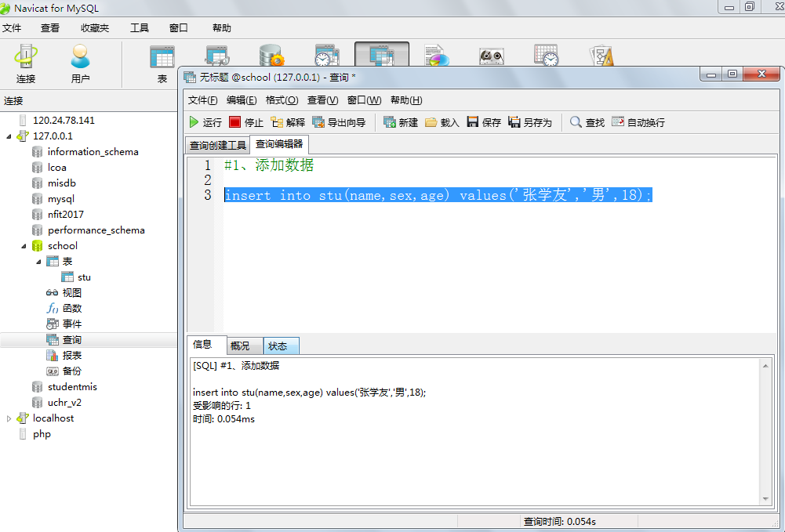Click the insert statement in SQL editor

pos(438,195)
